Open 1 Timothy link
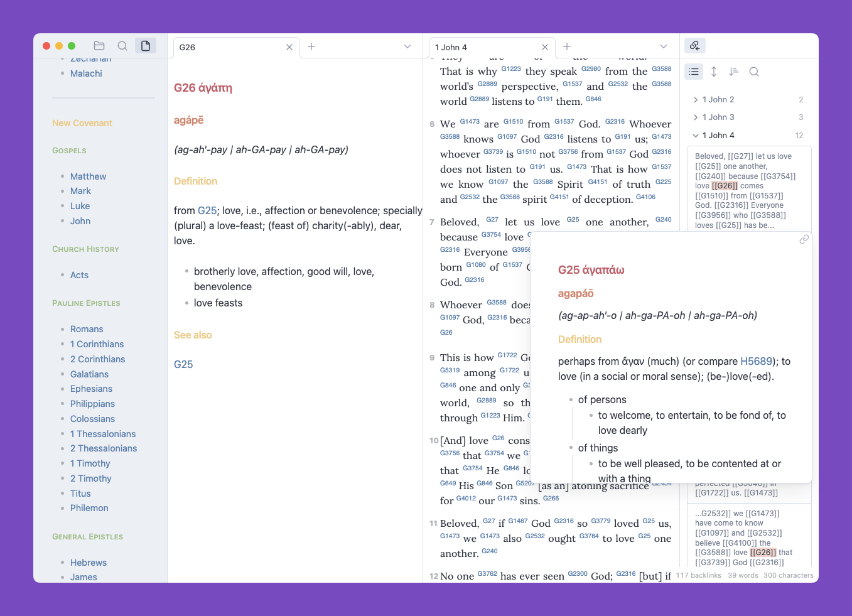Viewport: 852px width, 616px height. 90,463
